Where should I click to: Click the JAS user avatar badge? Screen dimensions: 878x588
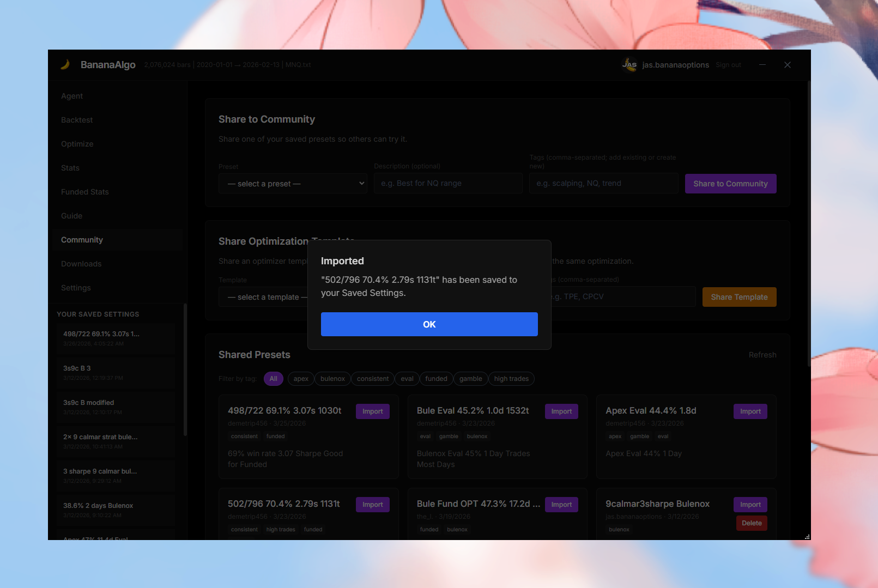629,64
